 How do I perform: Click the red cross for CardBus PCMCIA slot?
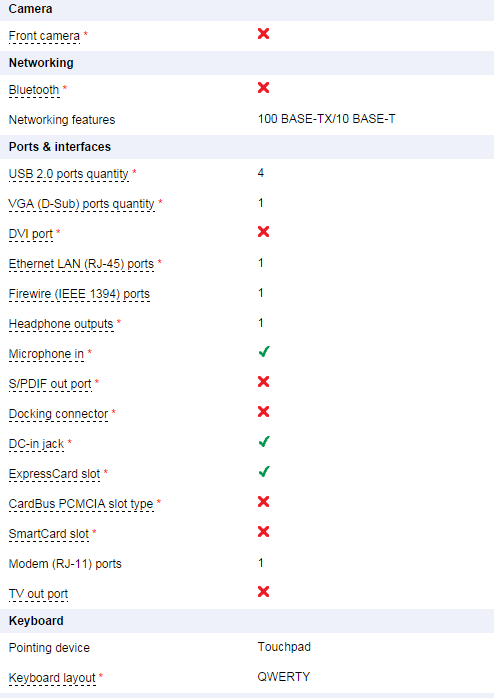[263, 502]
